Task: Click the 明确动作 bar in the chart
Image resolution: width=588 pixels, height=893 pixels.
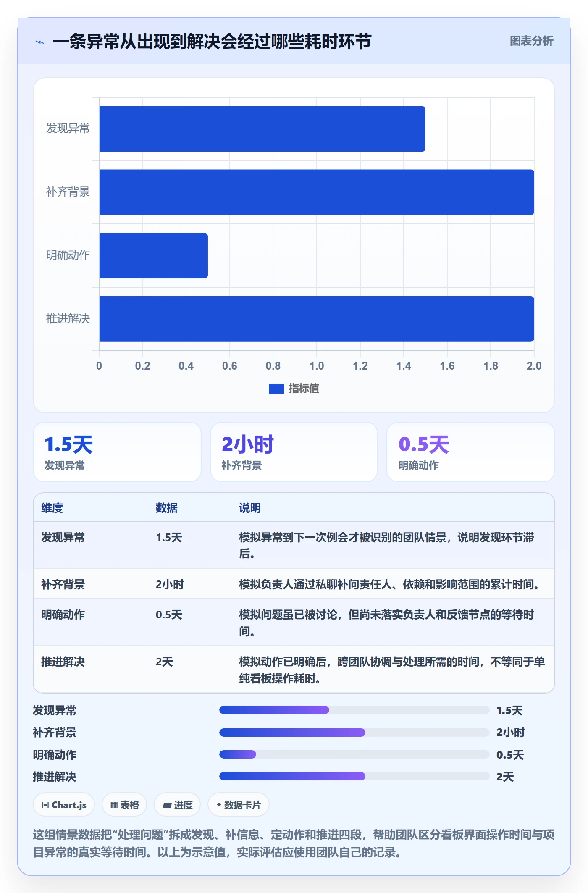Action: [x=153, y=256]
